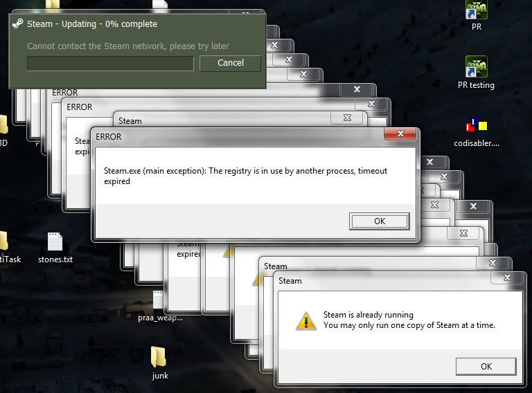This screenshot has height=393, width=532.
Task: Open the codisabler desktop icon
Action: [x=477, y=125]
